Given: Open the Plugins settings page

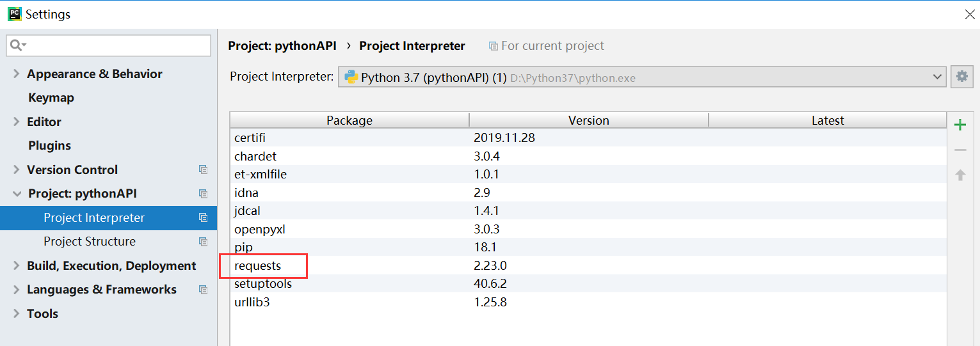Looking at the screenshot, I should pyautogui.click(x=49, y=146).
